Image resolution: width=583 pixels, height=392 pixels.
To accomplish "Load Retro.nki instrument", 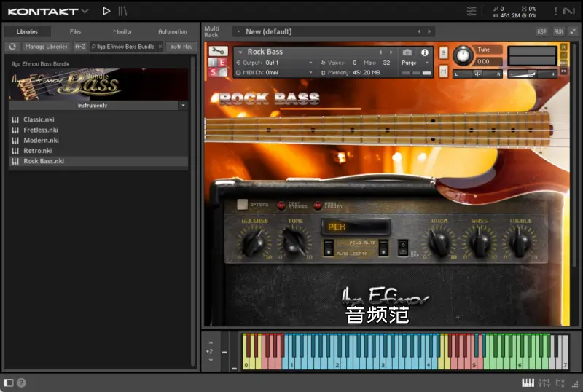I will click(x=98, y=151).
